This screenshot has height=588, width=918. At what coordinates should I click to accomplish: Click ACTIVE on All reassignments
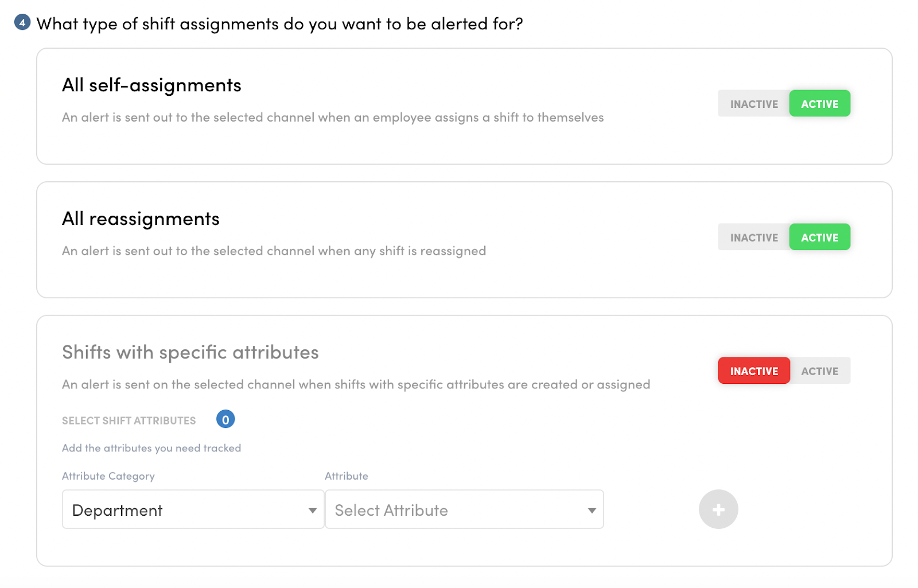pyautogui.click(x=820, y=237)
